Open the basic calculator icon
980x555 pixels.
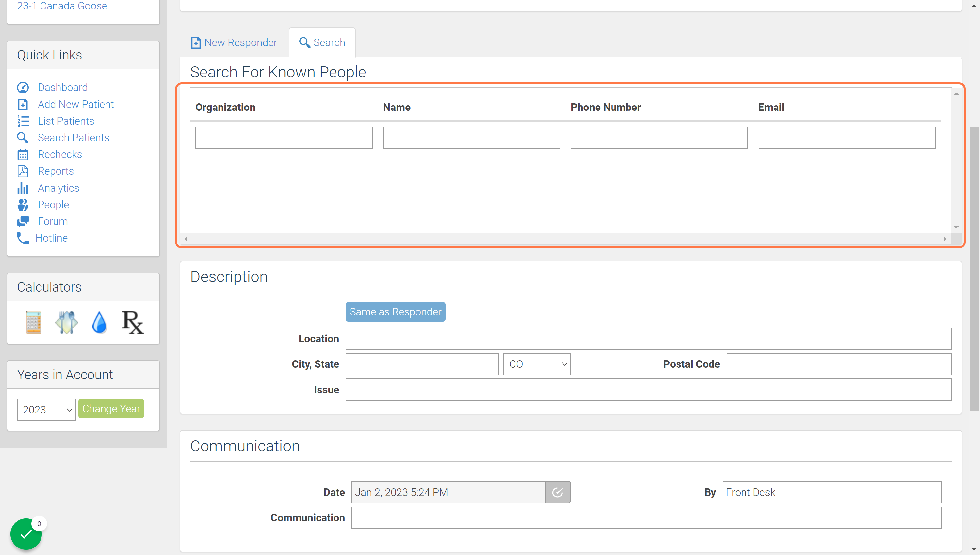[34, 323]
